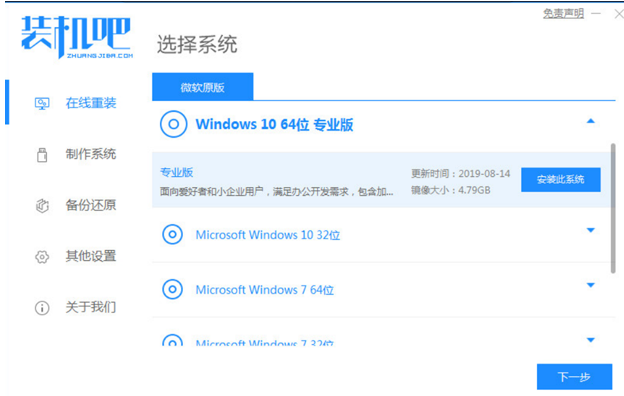
Task: Expand the Windows 7 64位 arrow
Action: click(591, 285)
